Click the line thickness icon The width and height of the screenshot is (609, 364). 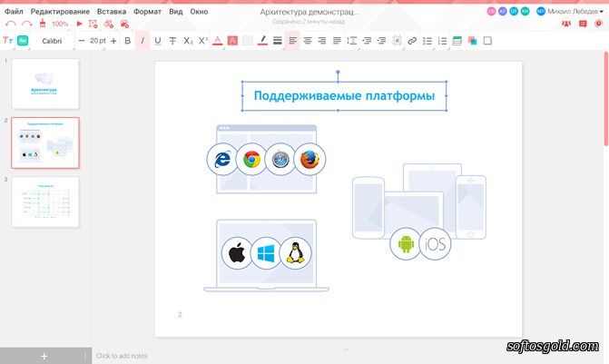coord(278,41)
